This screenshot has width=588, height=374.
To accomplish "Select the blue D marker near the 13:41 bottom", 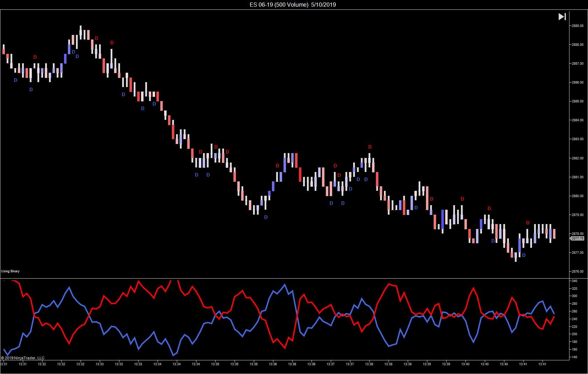I will [x=523, y=255].
